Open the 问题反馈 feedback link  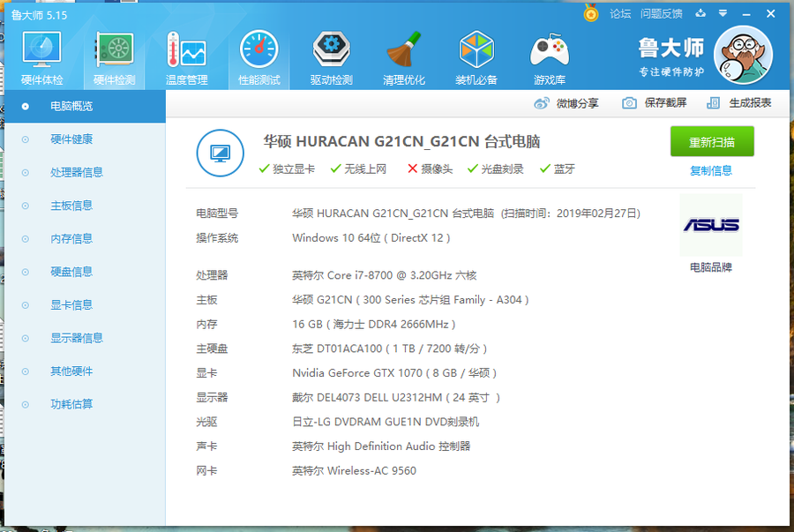tap(662, 13)
